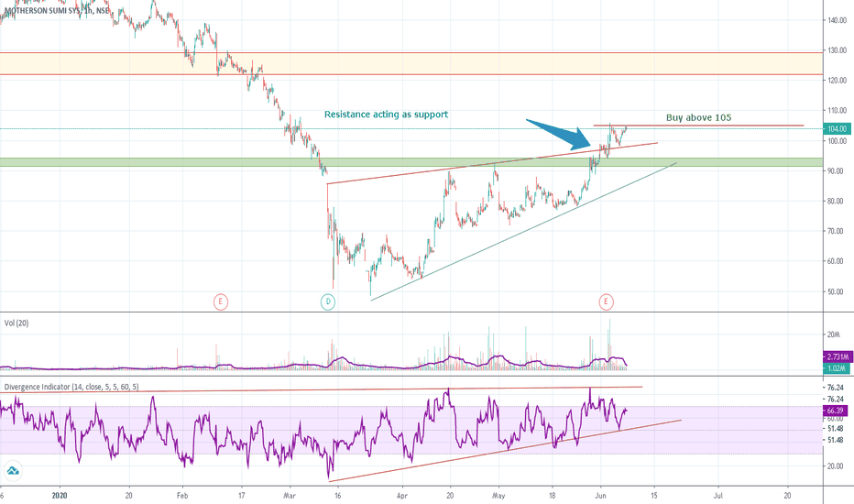Click the divergence value label 66.39
Screen dimensions: 854x504
[835, 411]
